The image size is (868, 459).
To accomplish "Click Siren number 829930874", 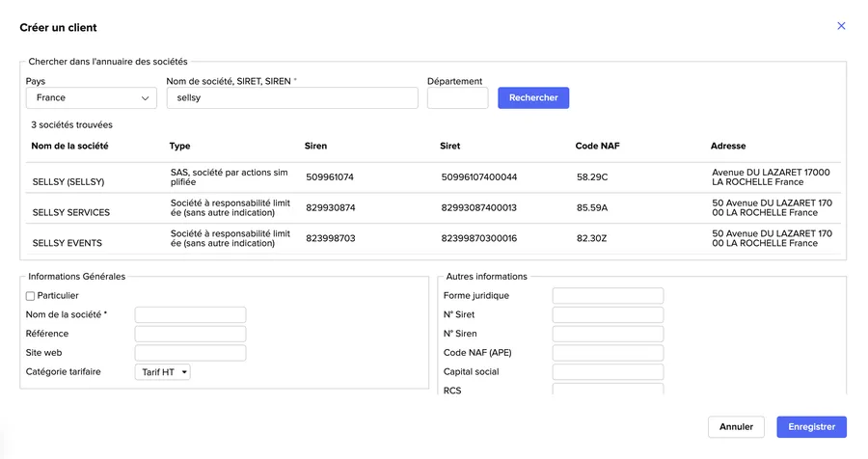I will [x=331, y=207].
